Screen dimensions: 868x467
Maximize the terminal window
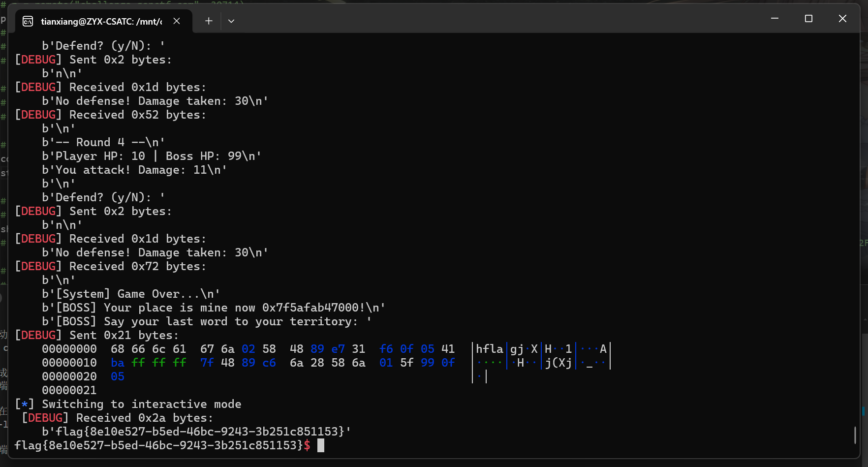[808, 19]
